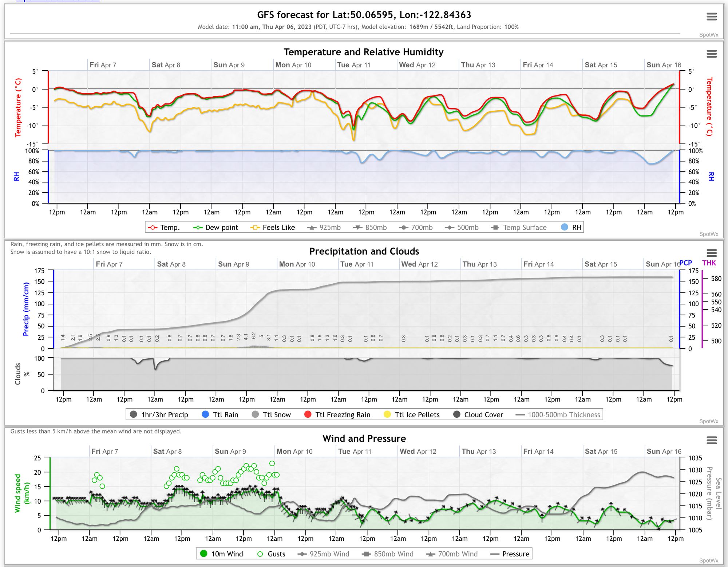728x567 pixels.
Task: Hide the Ttl Snow series
Action: click(276, 415)
